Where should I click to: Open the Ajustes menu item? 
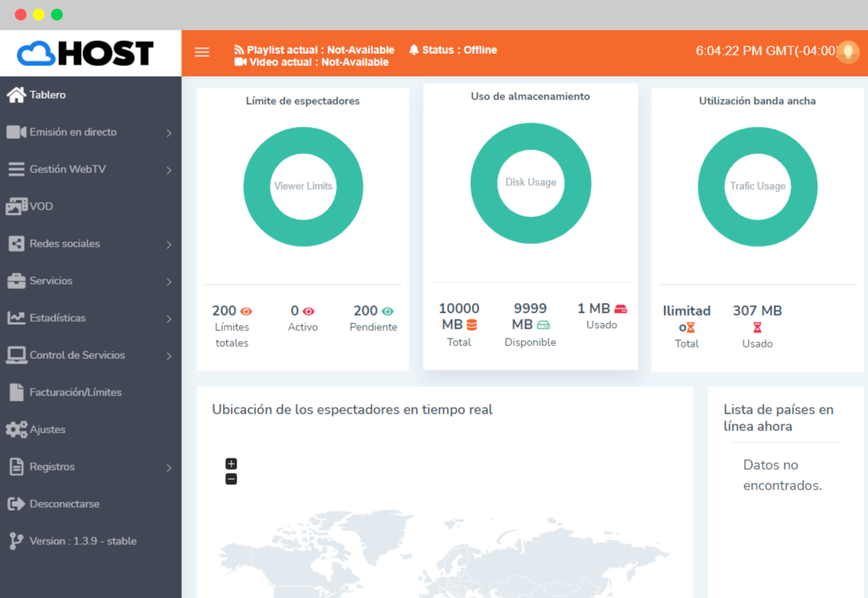(91, 429)
